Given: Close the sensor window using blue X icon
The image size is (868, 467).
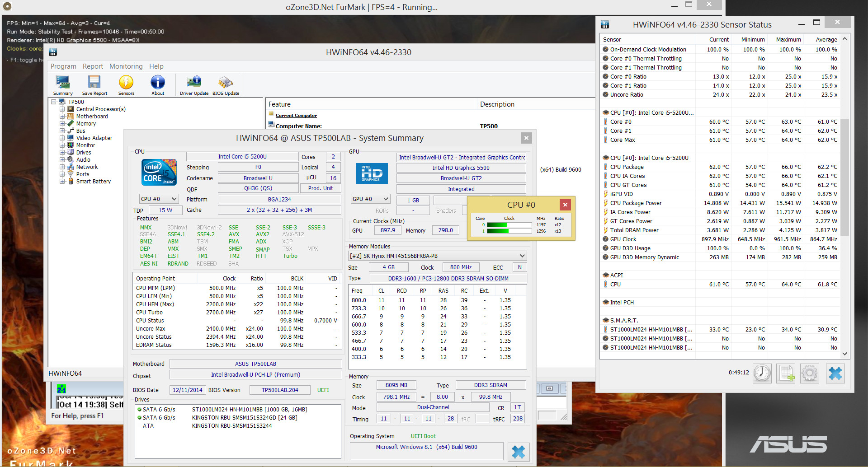Looking at the screenshot, I should click(835, 374).
